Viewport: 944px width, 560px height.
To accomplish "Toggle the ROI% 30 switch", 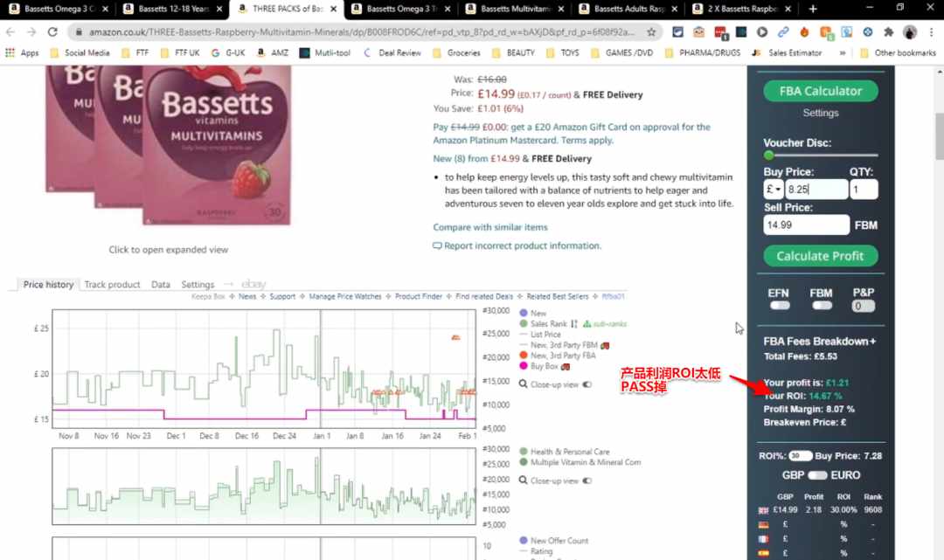I will [x=800, y=456].
